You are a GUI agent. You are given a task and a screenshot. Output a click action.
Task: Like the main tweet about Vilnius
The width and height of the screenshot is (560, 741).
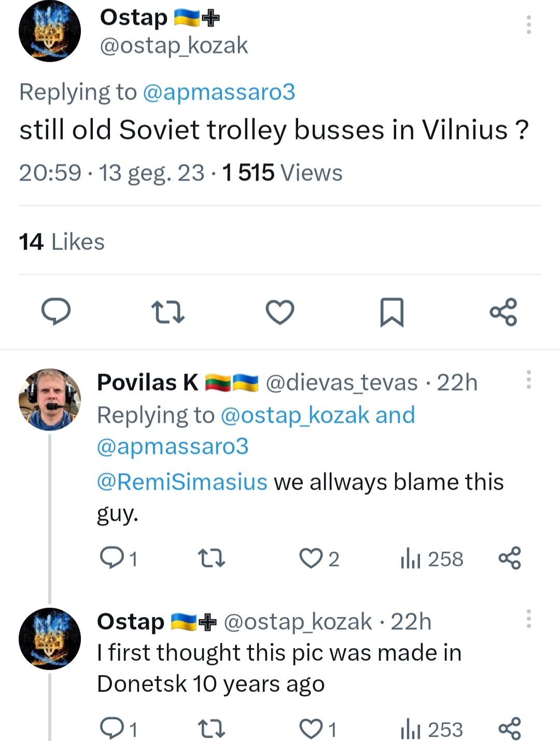pos(280,312)
